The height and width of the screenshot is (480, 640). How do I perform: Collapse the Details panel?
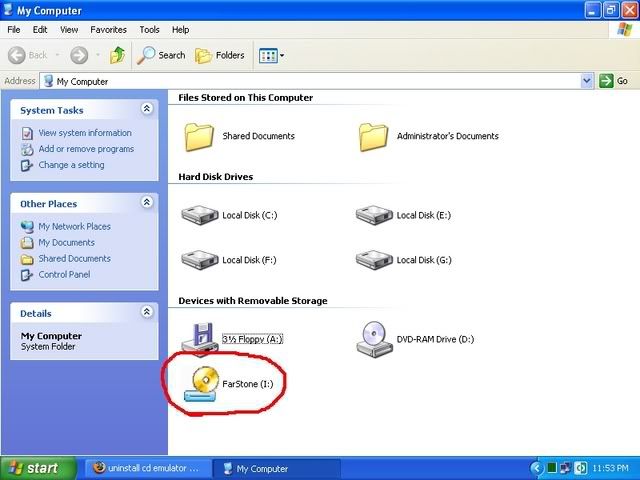pyautogui.click(x=147, y=312)
